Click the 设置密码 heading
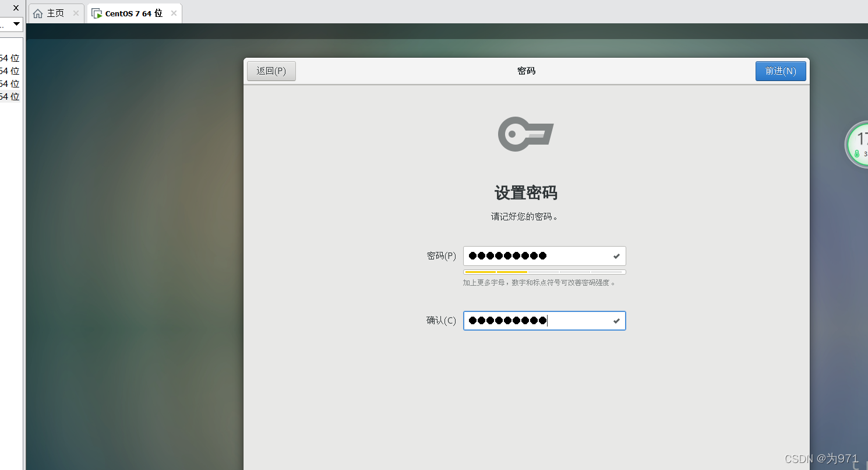This screenshot has width=868, height=470. click(x=526, y=192)
